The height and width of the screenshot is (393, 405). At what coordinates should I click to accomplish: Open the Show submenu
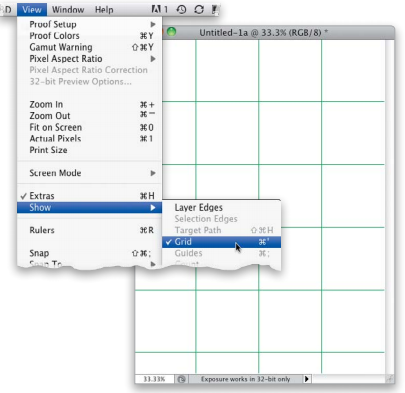(x=89, y=207)
